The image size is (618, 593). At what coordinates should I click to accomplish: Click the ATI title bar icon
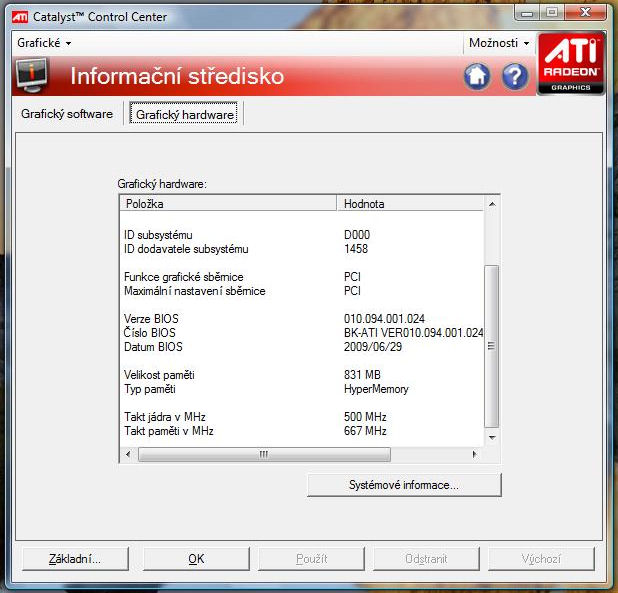tap(20, 17)
